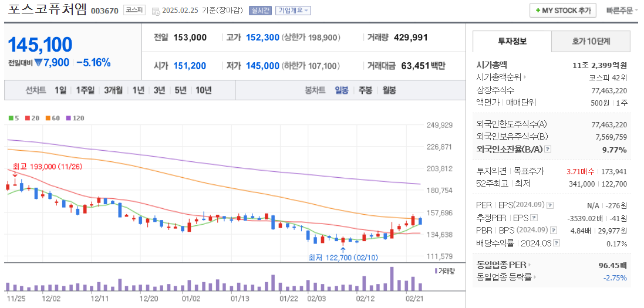This screenshot has height=308, width=644.
Task: Click the 포스코퓨처엠 stock name heading
Action: pyautogui.click(x=47, y=10)
